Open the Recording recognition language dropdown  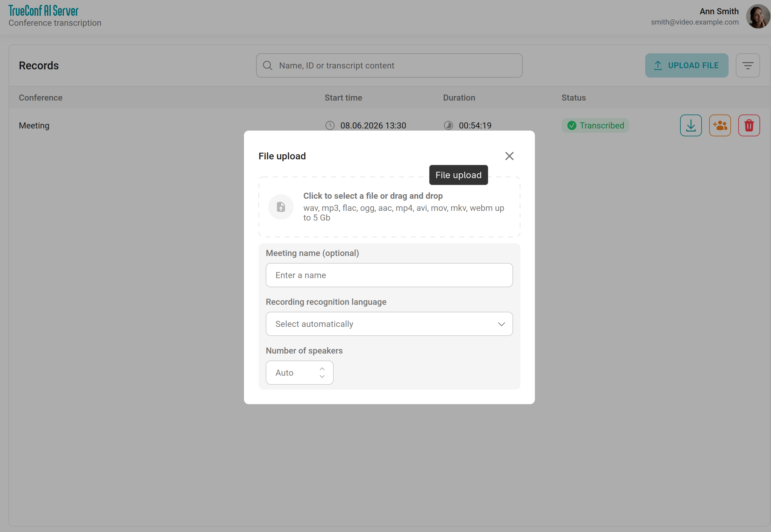[389, 324]
